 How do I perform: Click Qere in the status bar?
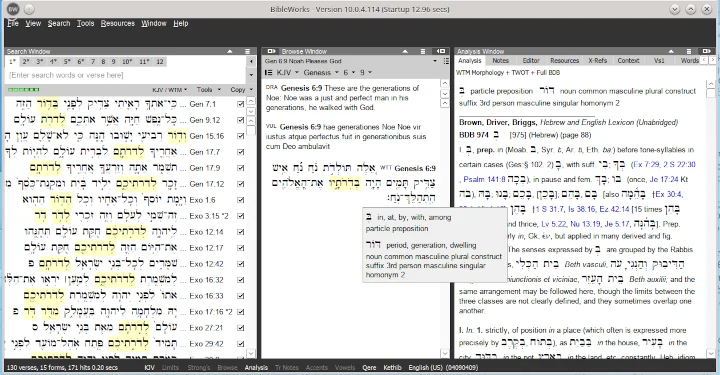[x=369, y=368]
